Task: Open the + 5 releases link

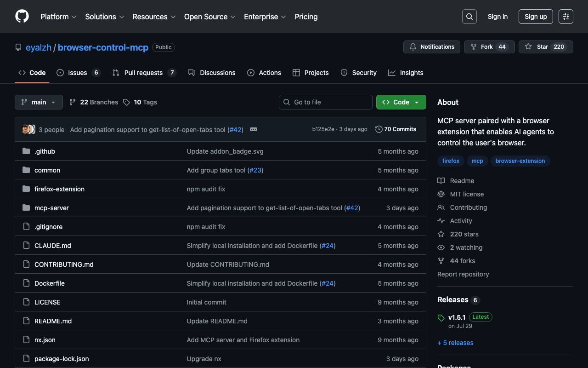Action: 455,343
